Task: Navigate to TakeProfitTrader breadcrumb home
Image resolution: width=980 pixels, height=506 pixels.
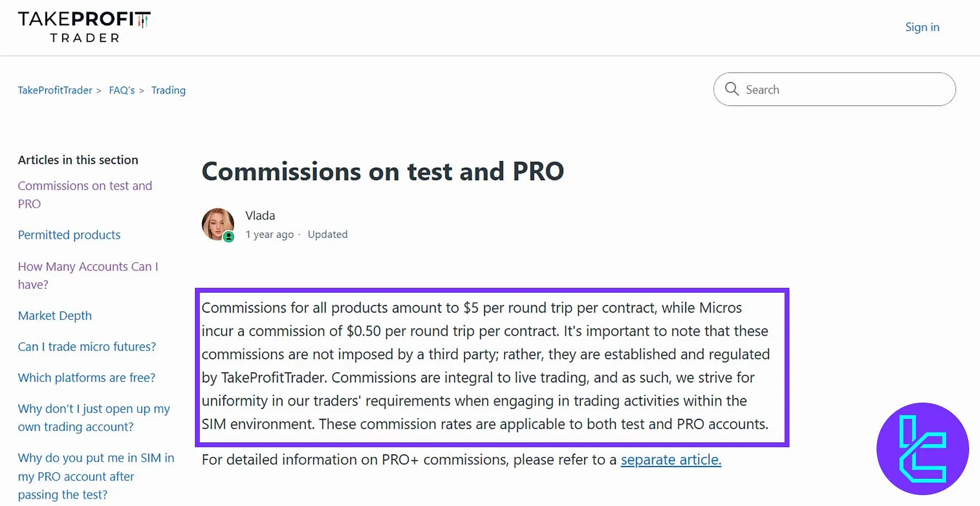Action: pos(54,90)
